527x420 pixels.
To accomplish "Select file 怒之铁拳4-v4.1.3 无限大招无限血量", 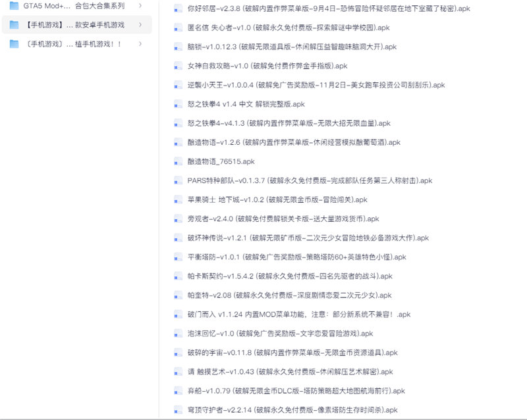I will (289, 123).
